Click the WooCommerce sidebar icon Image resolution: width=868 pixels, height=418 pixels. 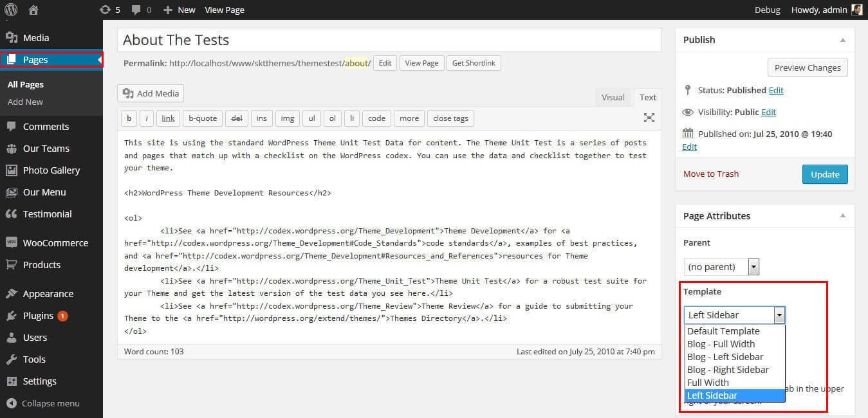tap(11, 243)
